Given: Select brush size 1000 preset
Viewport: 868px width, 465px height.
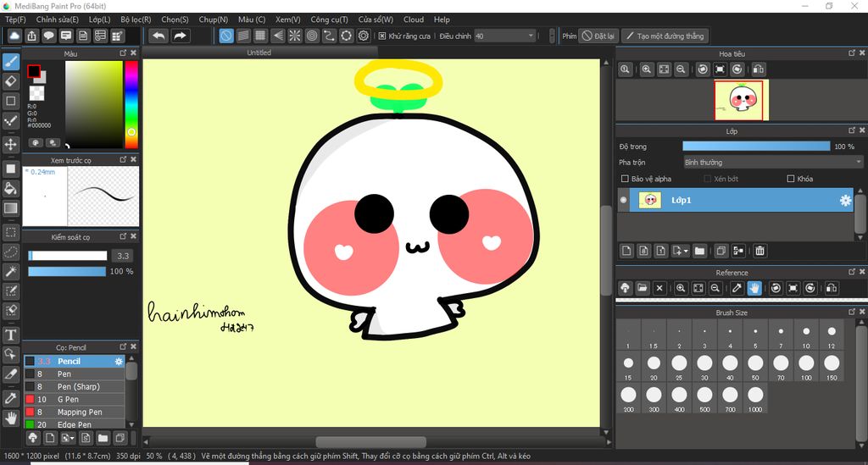Looking at the screenshot, I should [x=755, y=399].
